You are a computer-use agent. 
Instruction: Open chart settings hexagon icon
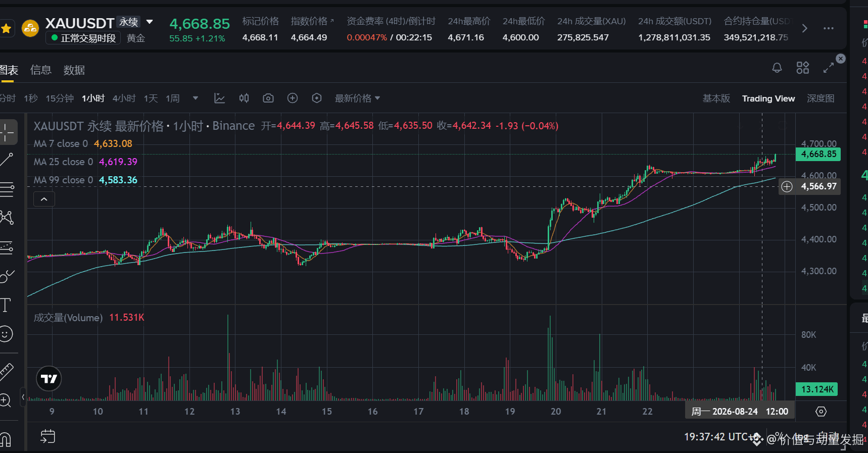pyautogui.click(x=317, y=98)
